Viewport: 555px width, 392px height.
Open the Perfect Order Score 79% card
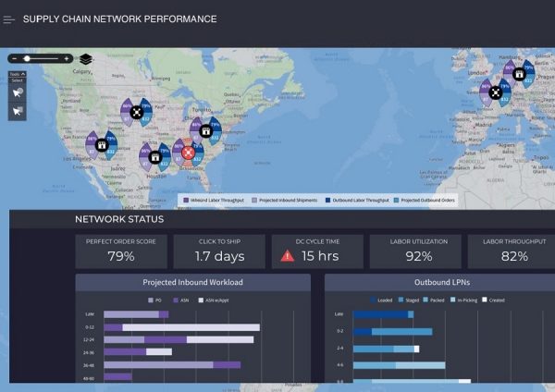[121, 250]
